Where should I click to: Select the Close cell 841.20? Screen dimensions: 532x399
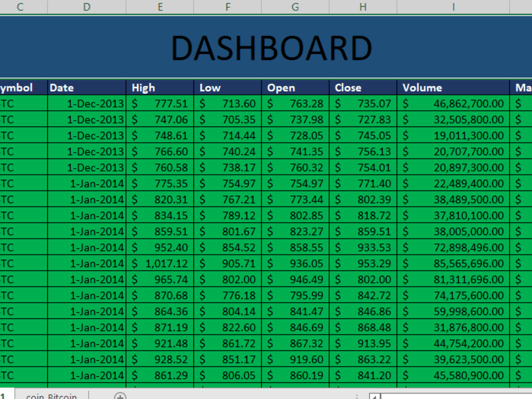point(363,375)
